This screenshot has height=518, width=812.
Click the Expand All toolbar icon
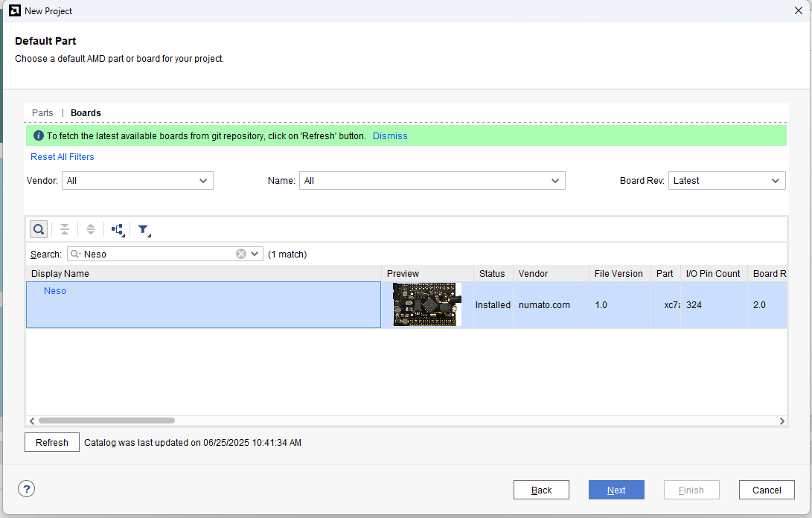[91, 229]
